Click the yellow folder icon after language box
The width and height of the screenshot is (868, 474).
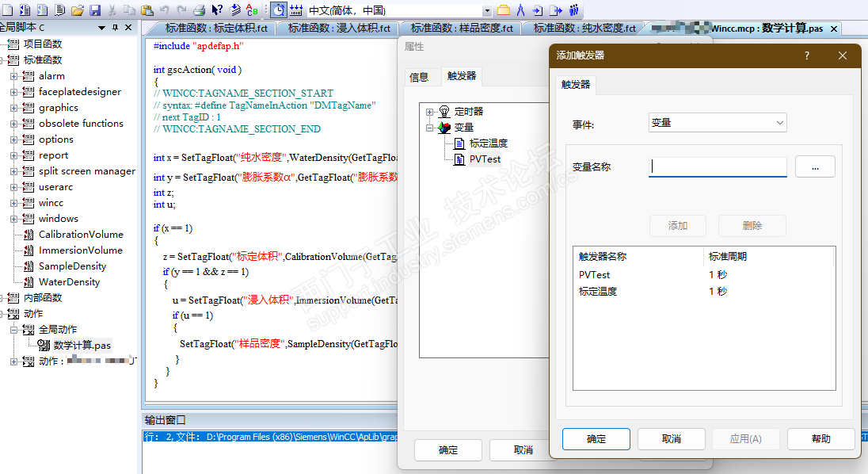503,10
